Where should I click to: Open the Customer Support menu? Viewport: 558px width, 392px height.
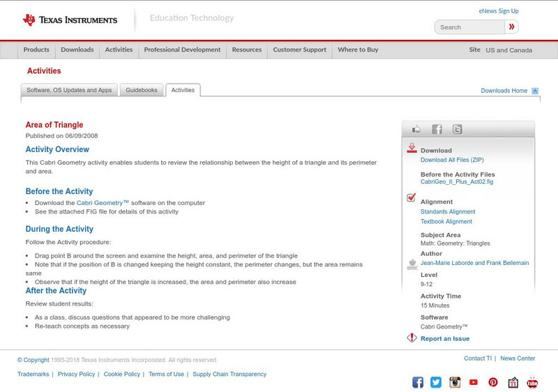(x=300, y=50)
